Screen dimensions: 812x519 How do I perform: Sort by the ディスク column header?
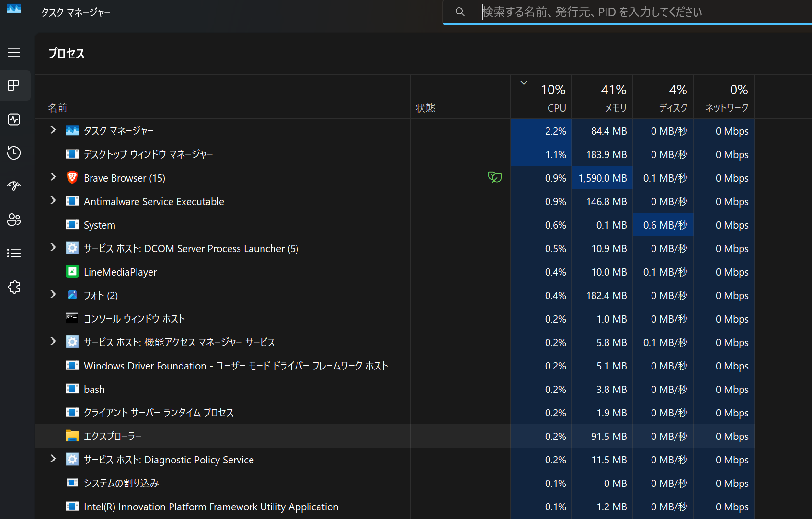[x=663, y=97]
